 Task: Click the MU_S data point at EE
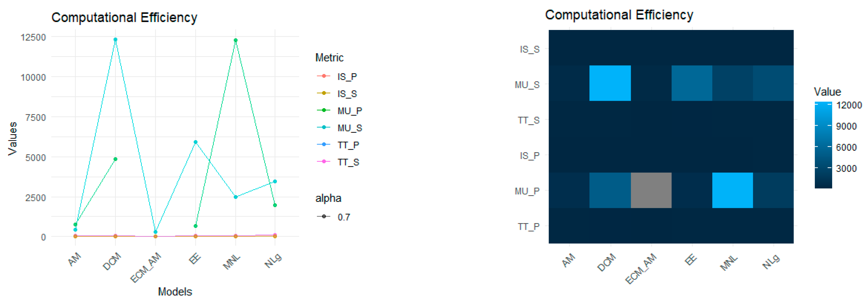(x=195, y=142)
